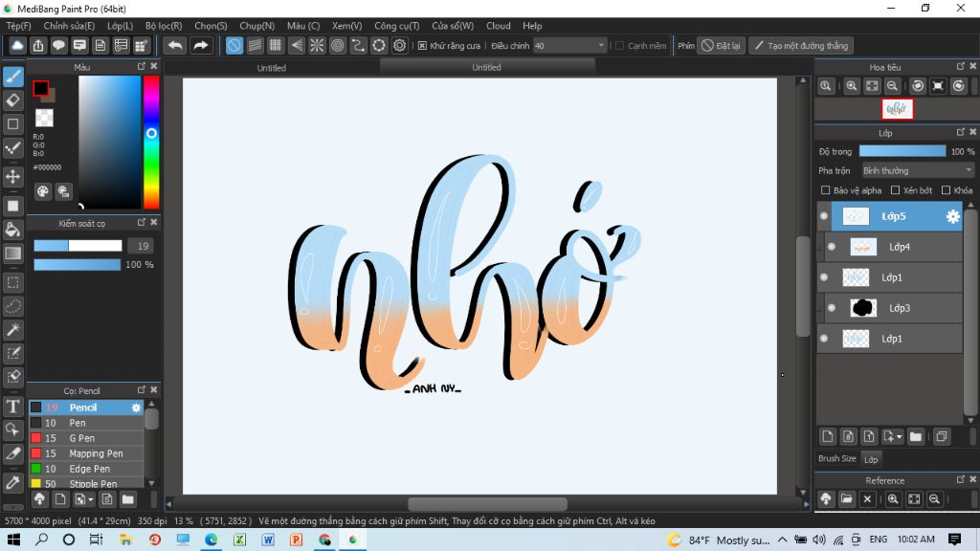This screenshot has width=980, height=551.
Task: Select the rectangular Select tool
Action: [x=13, y=282]
